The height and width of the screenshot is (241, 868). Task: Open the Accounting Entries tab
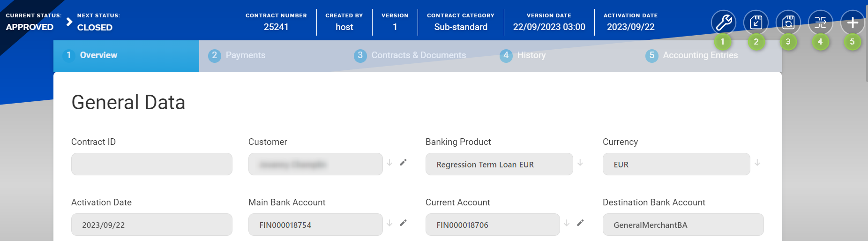click(x=700, y=55)
